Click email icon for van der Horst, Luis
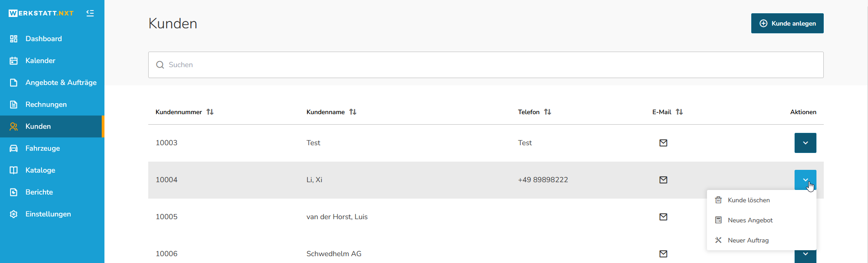Viewport: 868px width, 263px height. (x=663, y=217)
